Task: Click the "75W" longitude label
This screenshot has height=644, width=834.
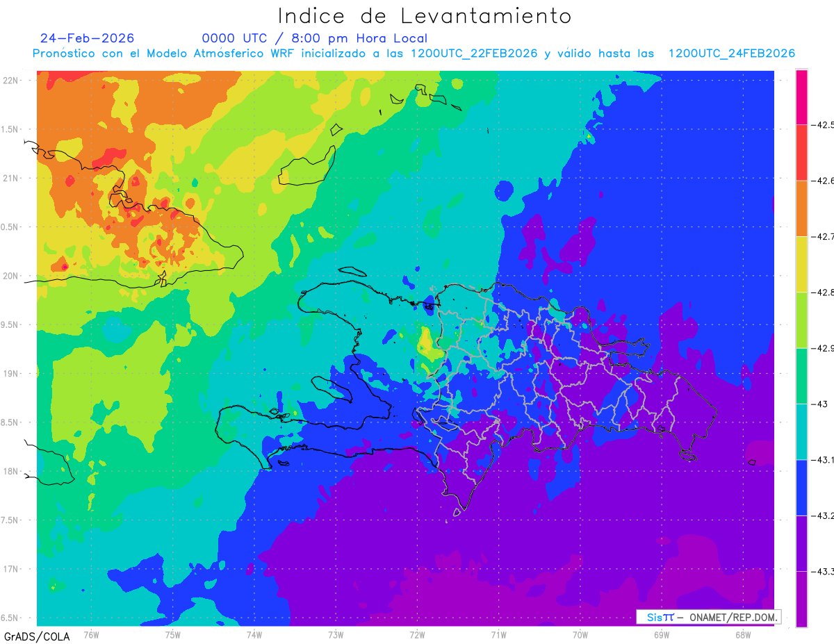Action: tap(172, 635)
